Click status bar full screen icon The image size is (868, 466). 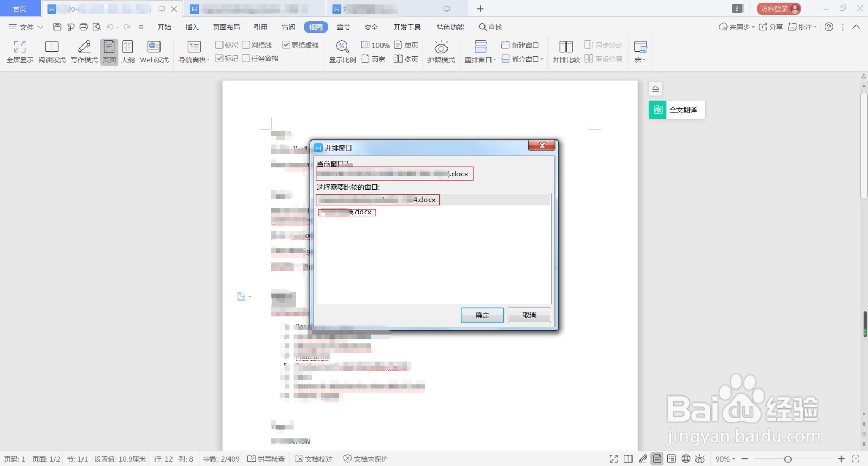(614, 459)
